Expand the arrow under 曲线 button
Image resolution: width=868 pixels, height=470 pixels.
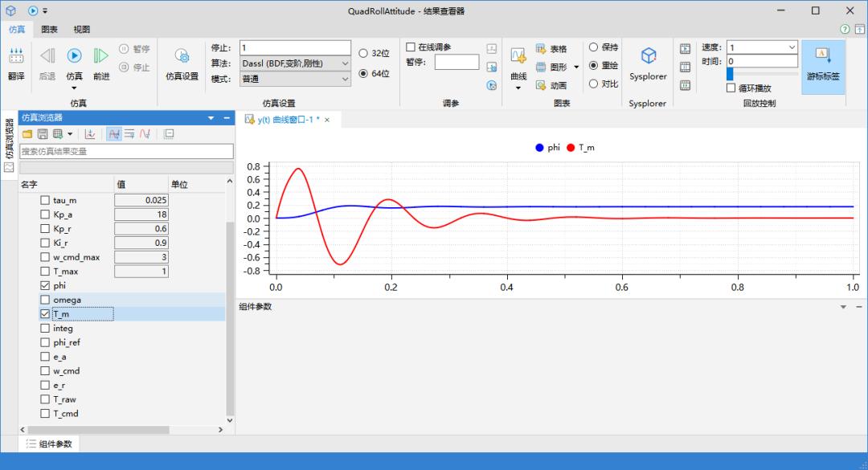tap(518, 88)
